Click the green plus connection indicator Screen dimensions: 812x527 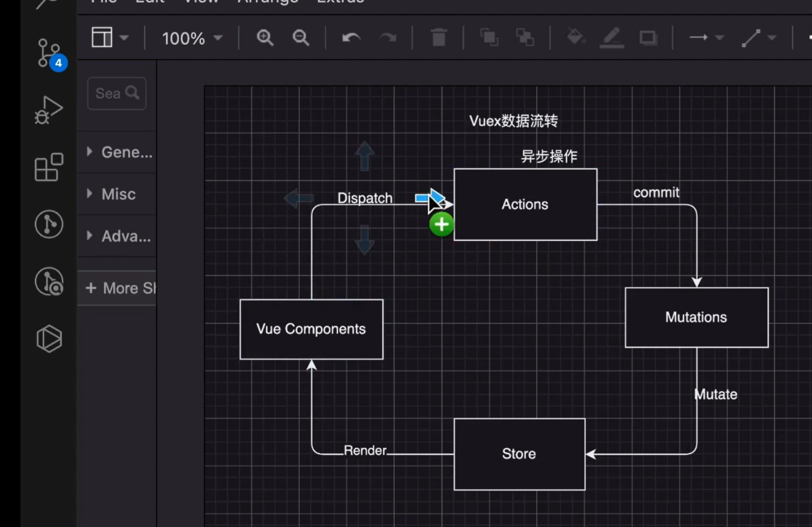pyautogui.click(x=442, y=224)
